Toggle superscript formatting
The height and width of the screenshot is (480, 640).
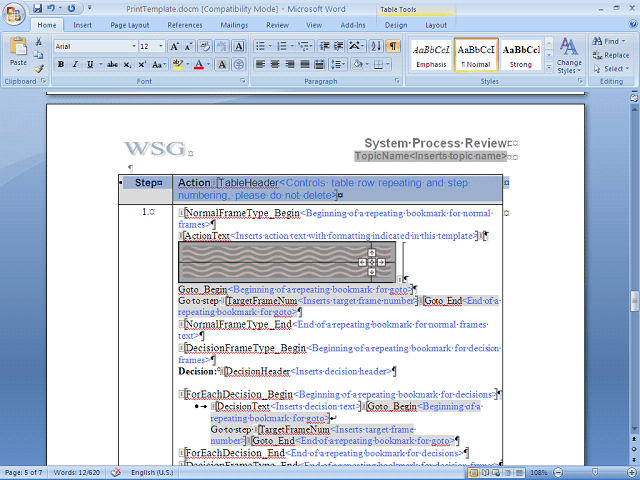pyautogui.click(x=142, y=64)
